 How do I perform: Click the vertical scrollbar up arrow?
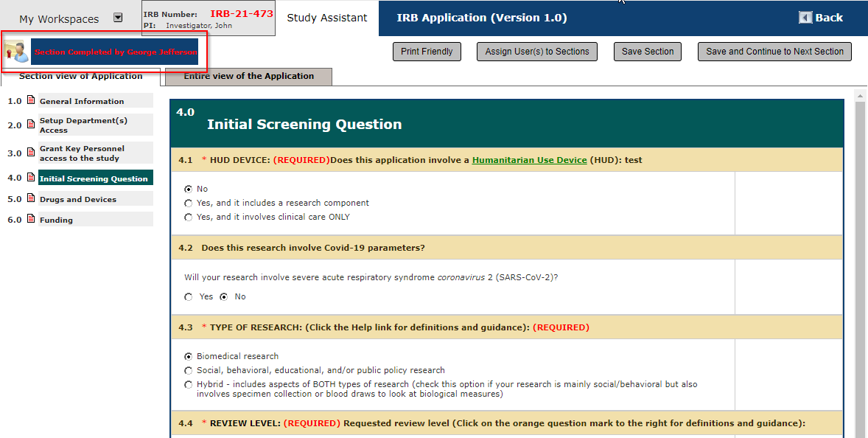(860, 97)
